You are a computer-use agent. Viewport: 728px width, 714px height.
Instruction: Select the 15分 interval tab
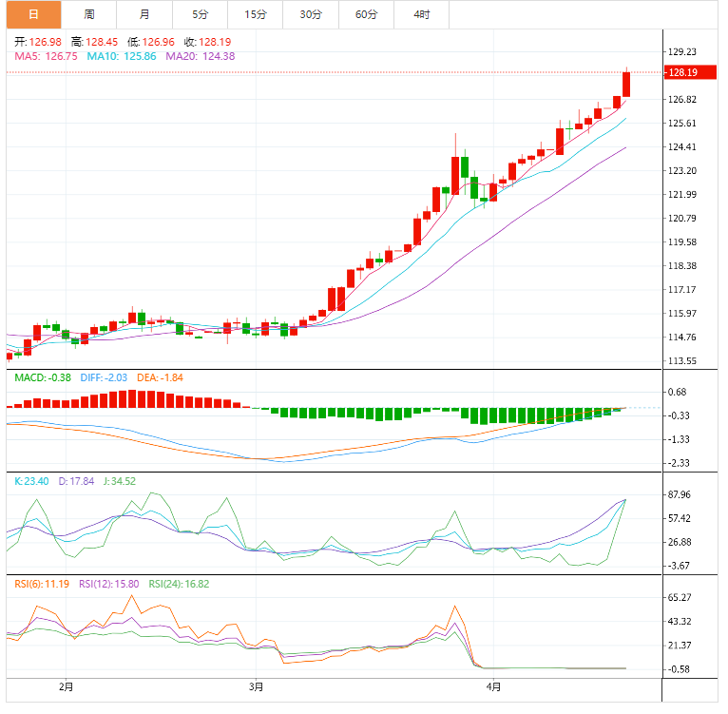tap(255, 14)
